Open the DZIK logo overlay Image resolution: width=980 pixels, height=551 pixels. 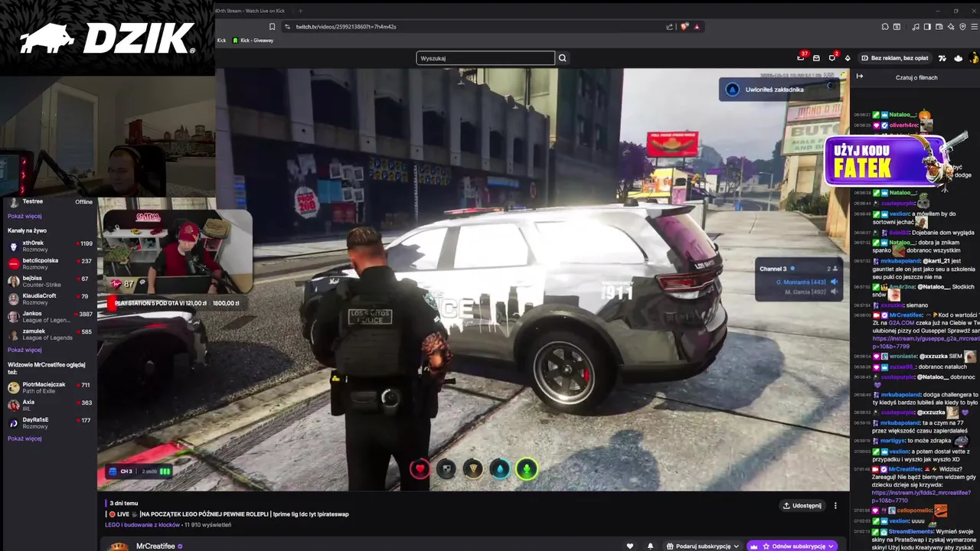107,38
